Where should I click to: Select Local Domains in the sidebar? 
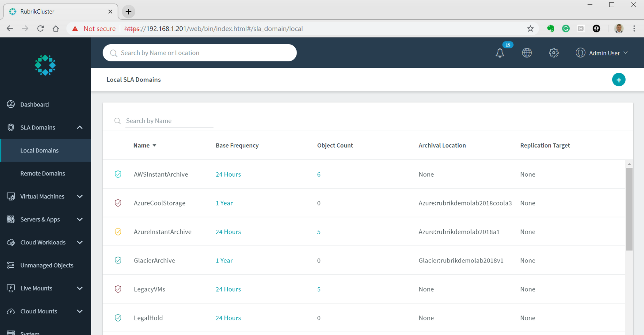point(39,150)
